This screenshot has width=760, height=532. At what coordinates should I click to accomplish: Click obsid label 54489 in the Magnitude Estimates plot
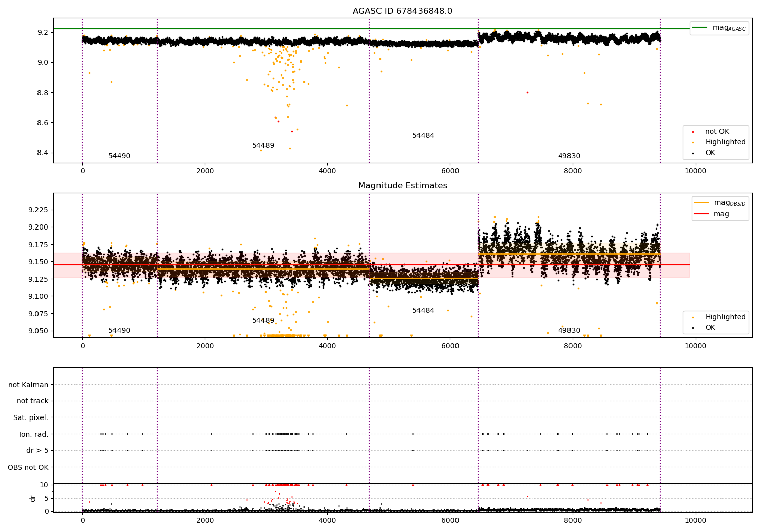263,321
